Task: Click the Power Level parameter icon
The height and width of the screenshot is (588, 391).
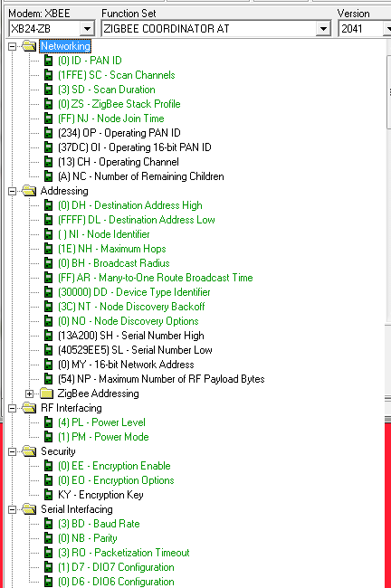Action: click(x=48, y=422)
